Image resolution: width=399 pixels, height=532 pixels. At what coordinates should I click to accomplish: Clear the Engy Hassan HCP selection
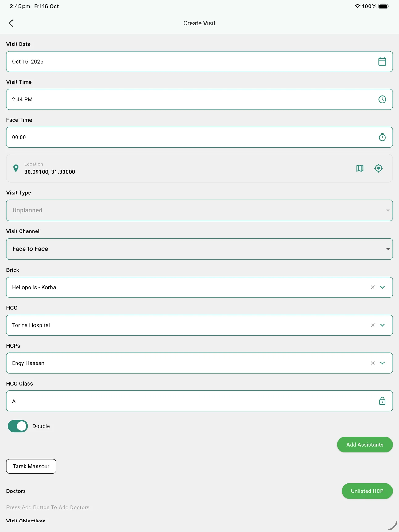point(373,363)
